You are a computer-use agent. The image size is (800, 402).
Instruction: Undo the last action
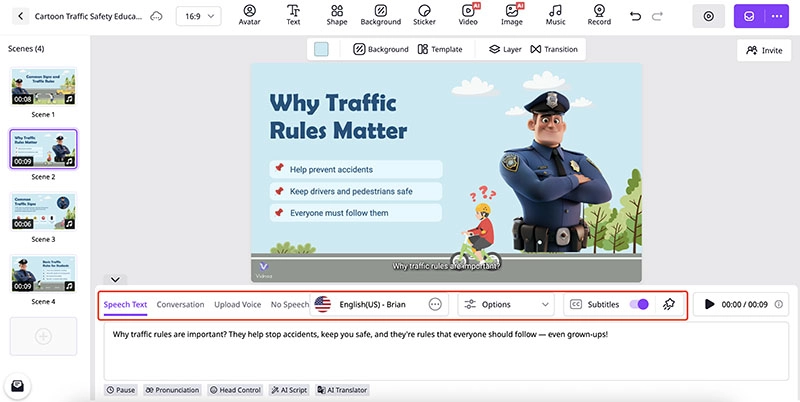tap(636, 16)
